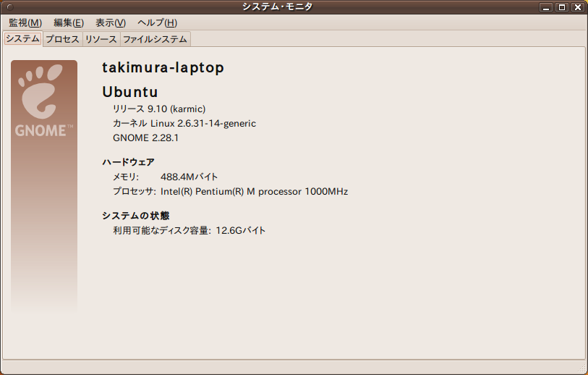588x375 pixels.
Task: Click the takimura-laptop hostname heading
Action: click(163, 68)
